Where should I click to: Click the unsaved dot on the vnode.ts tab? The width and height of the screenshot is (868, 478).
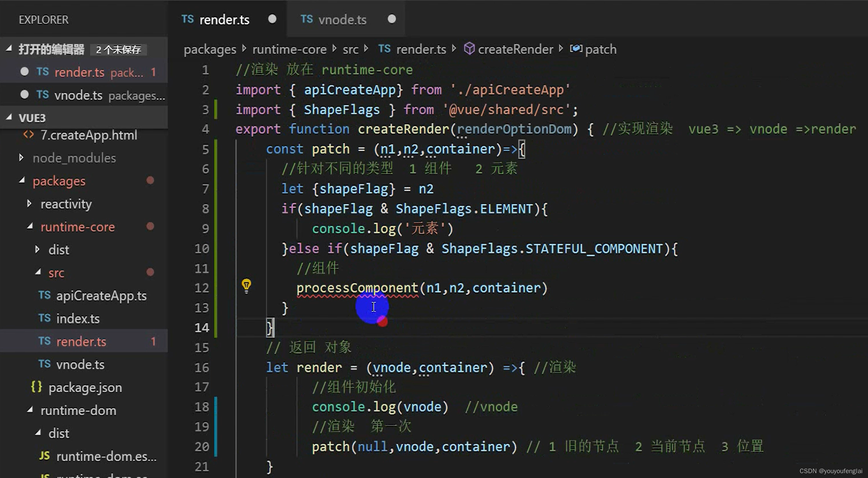pos(391,19)
